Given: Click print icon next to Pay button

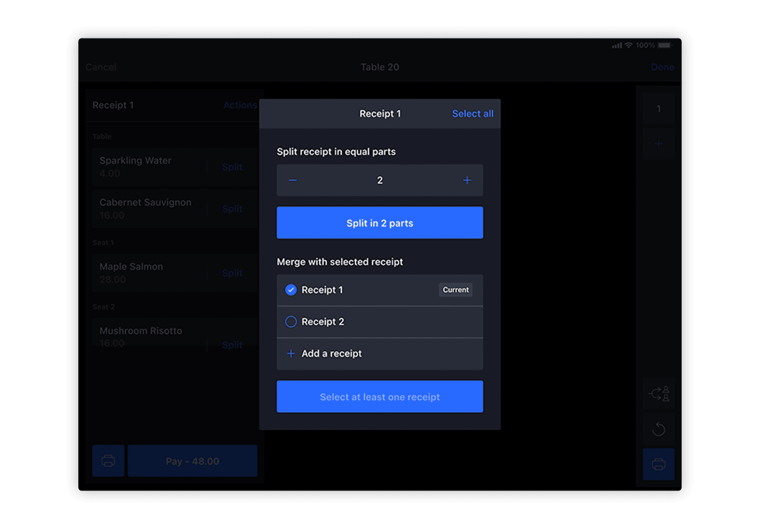Looking at the screenshot, I should pos(108,461).
